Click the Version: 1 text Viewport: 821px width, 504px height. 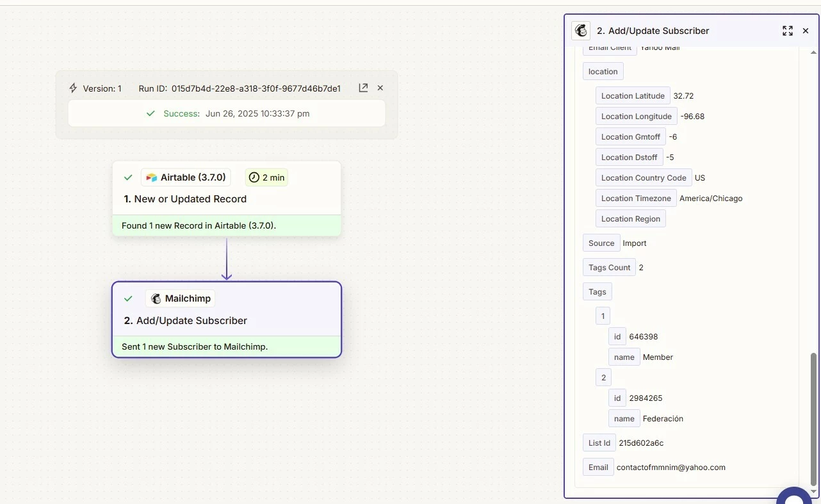click(102, 88)
